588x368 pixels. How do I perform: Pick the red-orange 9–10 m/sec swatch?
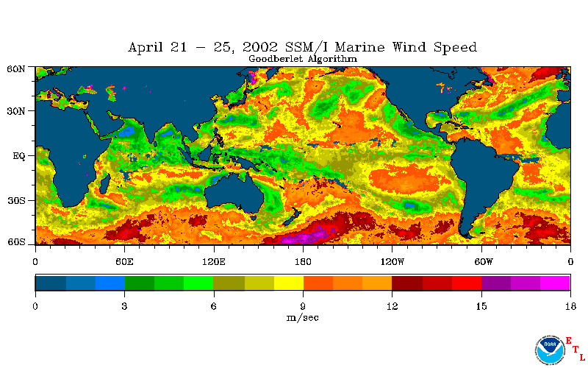[x=318, y=283]
